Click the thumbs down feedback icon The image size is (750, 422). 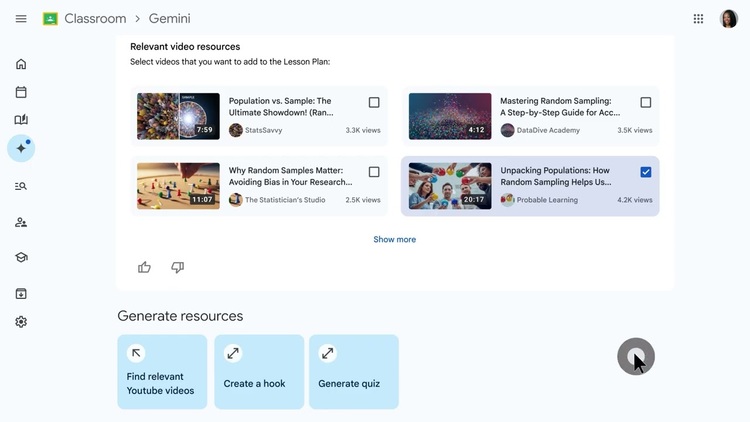[x=177, y=267]
